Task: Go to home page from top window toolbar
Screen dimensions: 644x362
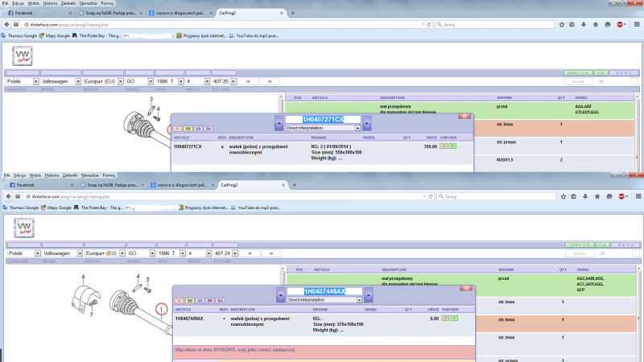Action: pos(596,25)
